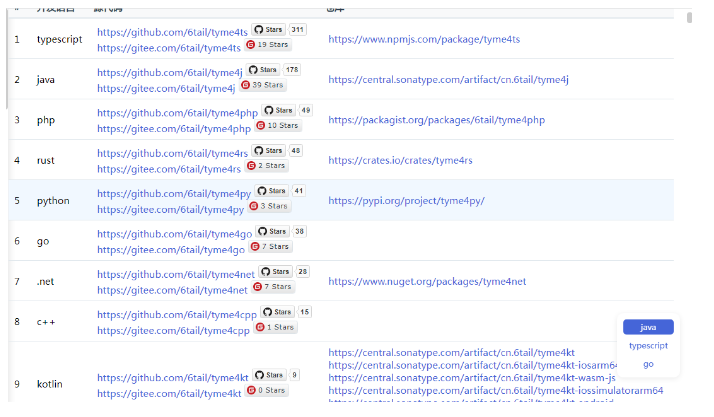
Task: Open the Sonatype tyme4kt artifact link
Action: point(451,353)
